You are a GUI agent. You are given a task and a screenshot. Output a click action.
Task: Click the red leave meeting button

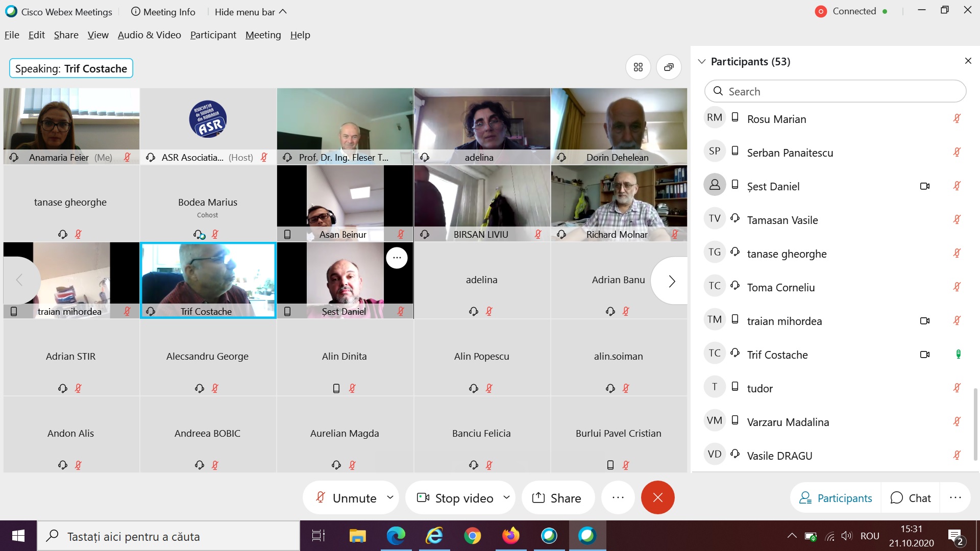coord(657,497)
